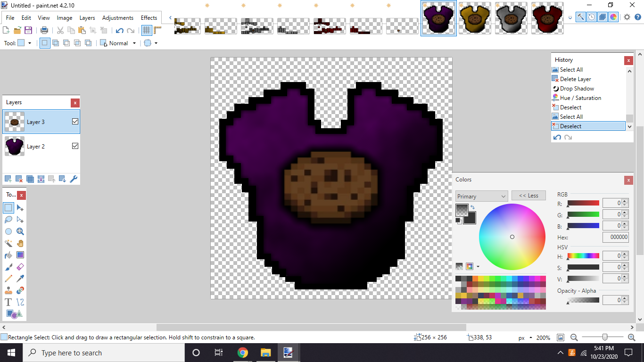
Task: Select the Pan hand tool
Action: (20, 243)
